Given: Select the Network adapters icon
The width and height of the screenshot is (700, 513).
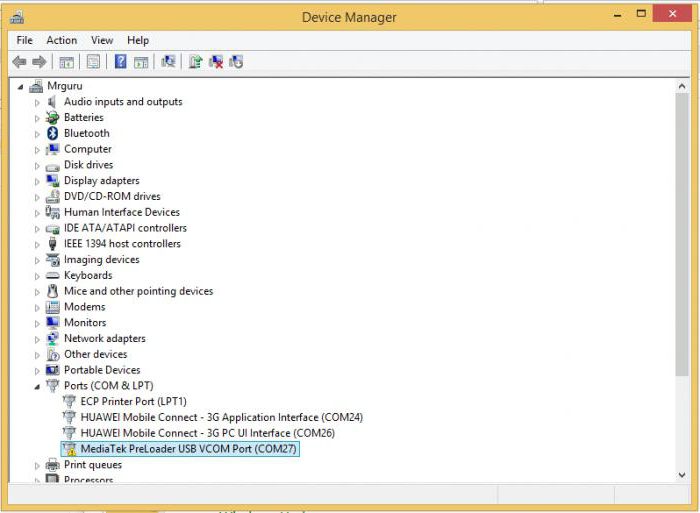Looking at the screenshot, I should click(53, 338).
